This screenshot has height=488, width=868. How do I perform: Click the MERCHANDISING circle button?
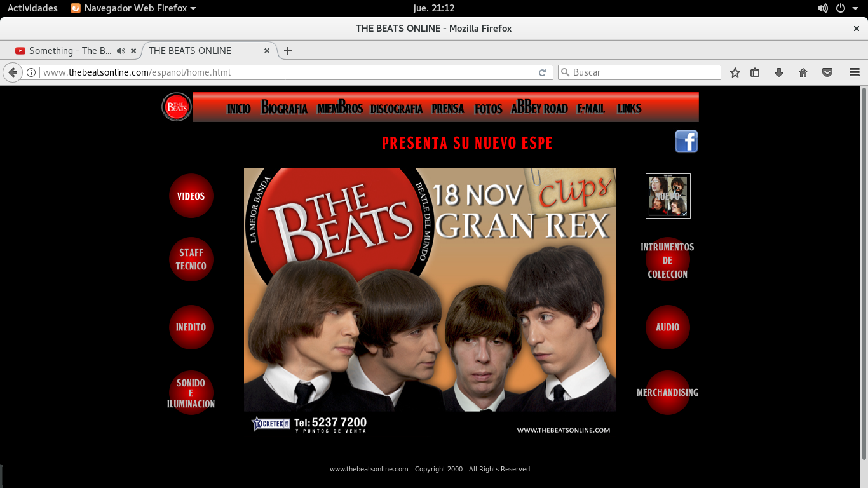(x=668, y=393)
